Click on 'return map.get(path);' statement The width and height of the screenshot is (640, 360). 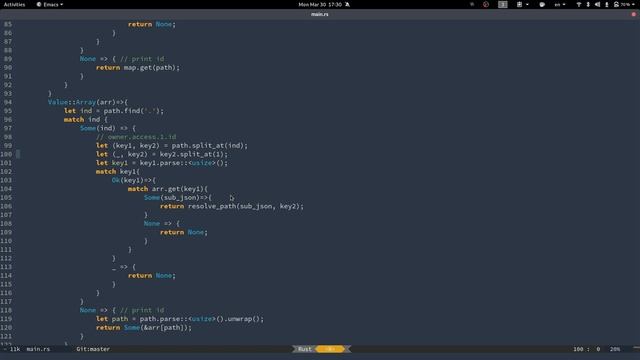coord(138,67)
